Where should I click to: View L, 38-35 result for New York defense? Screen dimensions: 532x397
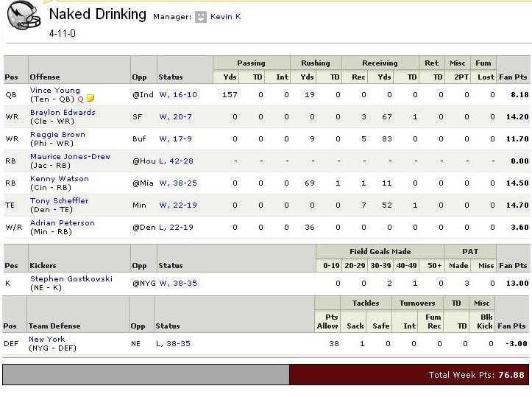[173, 344]
